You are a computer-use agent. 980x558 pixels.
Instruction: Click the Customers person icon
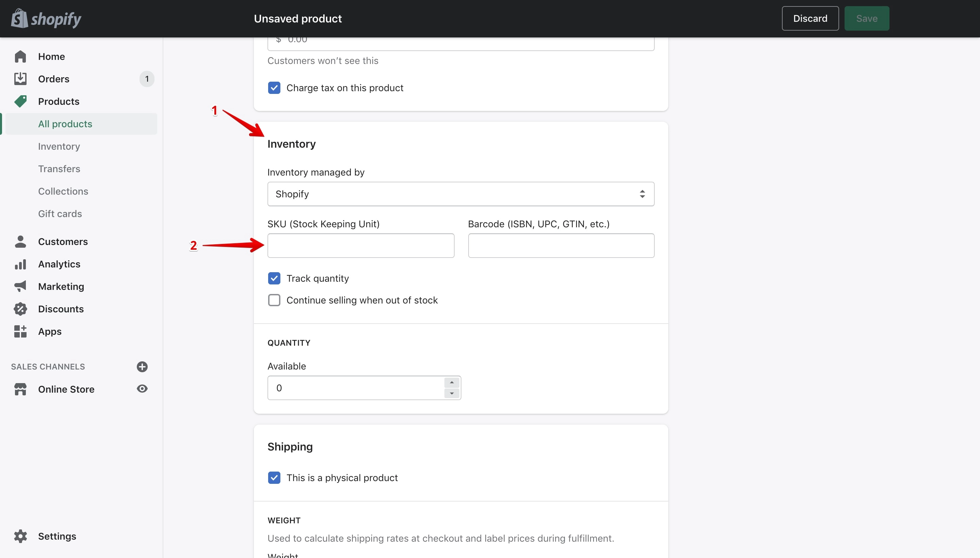click(x=20, y=242)
